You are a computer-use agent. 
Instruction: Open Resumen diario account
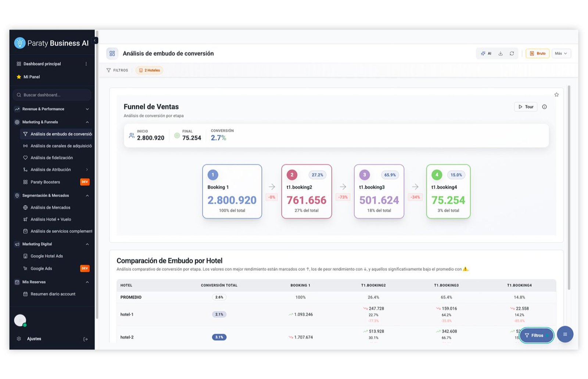[x=49, y=294]
